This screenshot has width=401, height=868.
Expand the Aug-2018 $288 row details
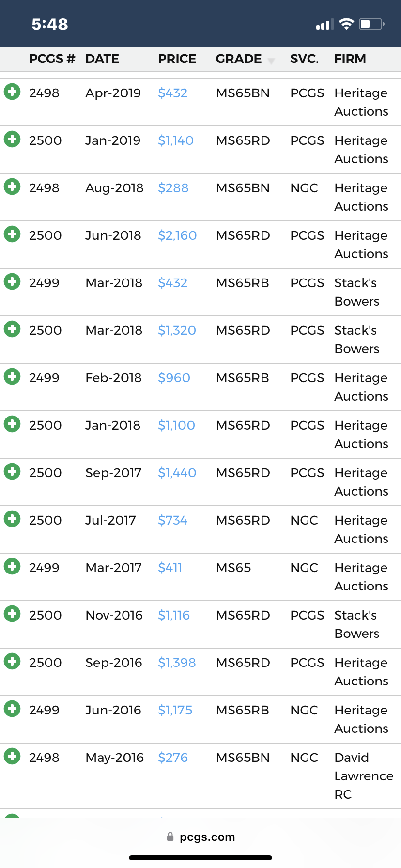12,186
